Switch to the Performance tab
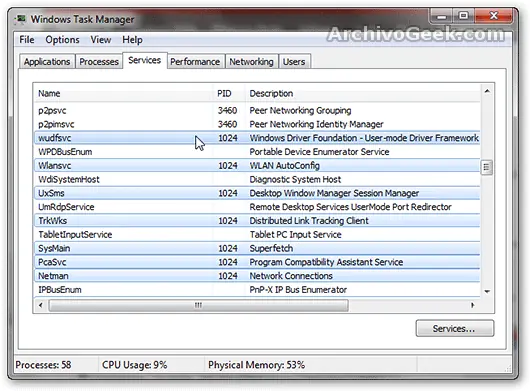Screen dimensions: 530x391 pos(195,62)
